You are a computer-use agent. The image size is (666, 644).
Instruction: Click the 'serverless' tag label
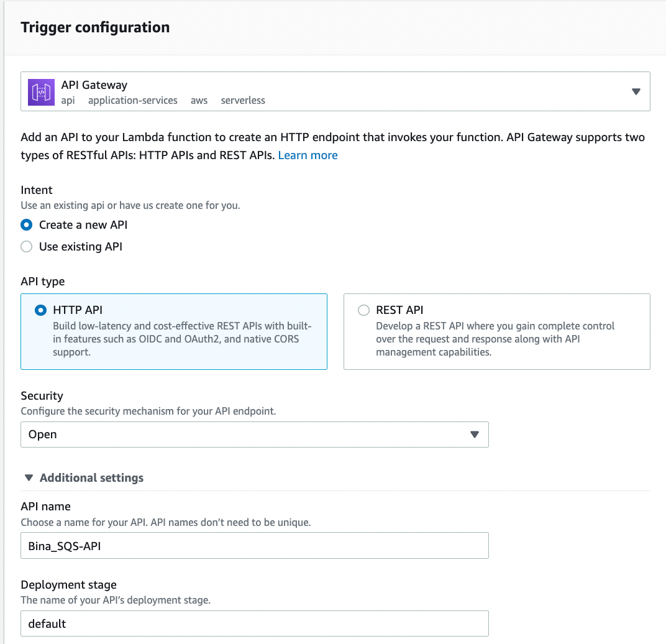pos(243,100)
